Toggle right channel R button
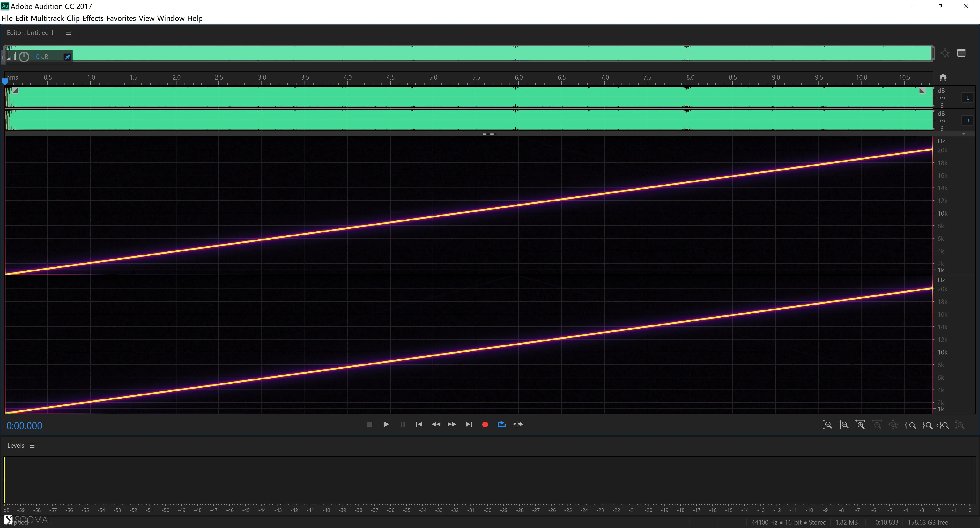The image size is (980, 528). (967, 121)
